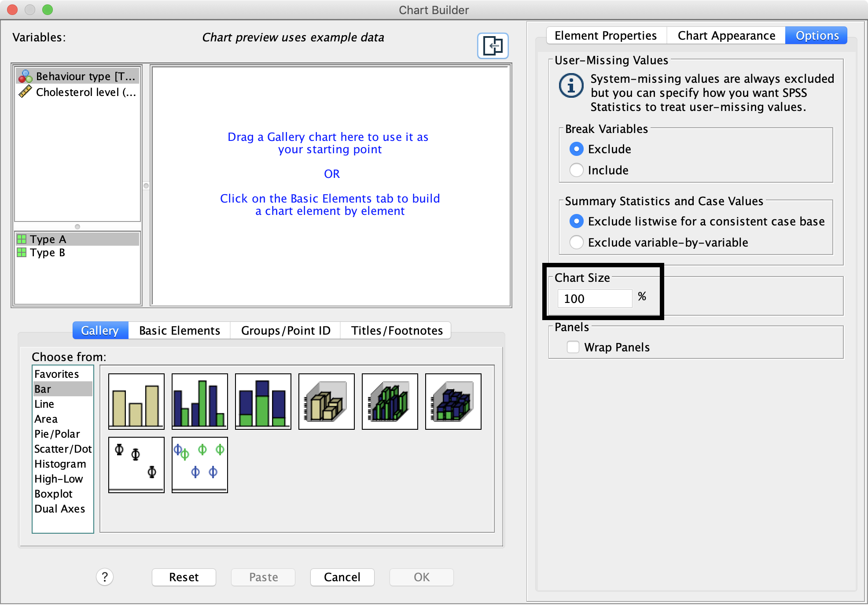The height and width of the screenshot is (605, 868).
Task: Select the Simple 3-D Bar icon
Action: coord(327,401)
